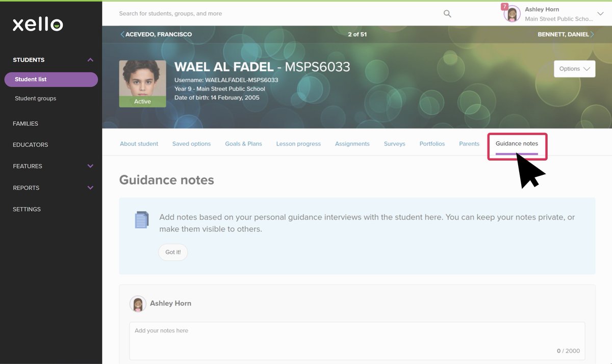Click the Active status label under photo
The image size is (612, 364).
(x=142, y=101)
